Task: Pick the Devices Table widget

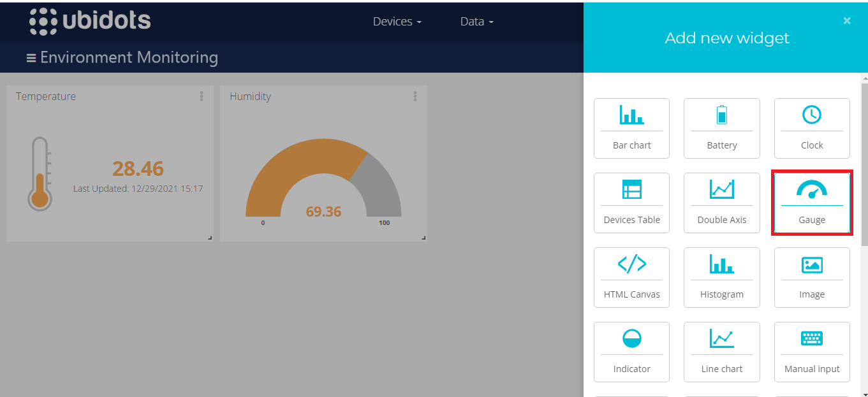Action: 631,203
